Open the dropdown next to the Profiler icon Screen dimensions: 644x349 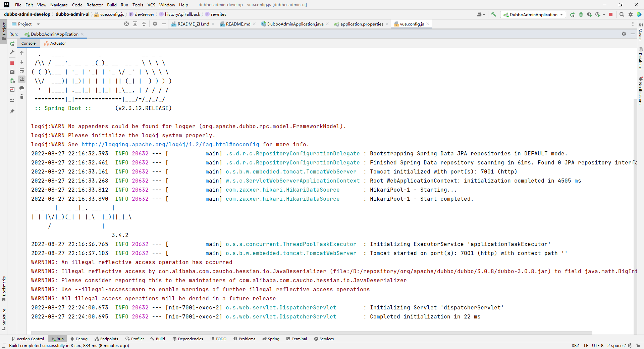pyautogui.click(x=604, y=14)
